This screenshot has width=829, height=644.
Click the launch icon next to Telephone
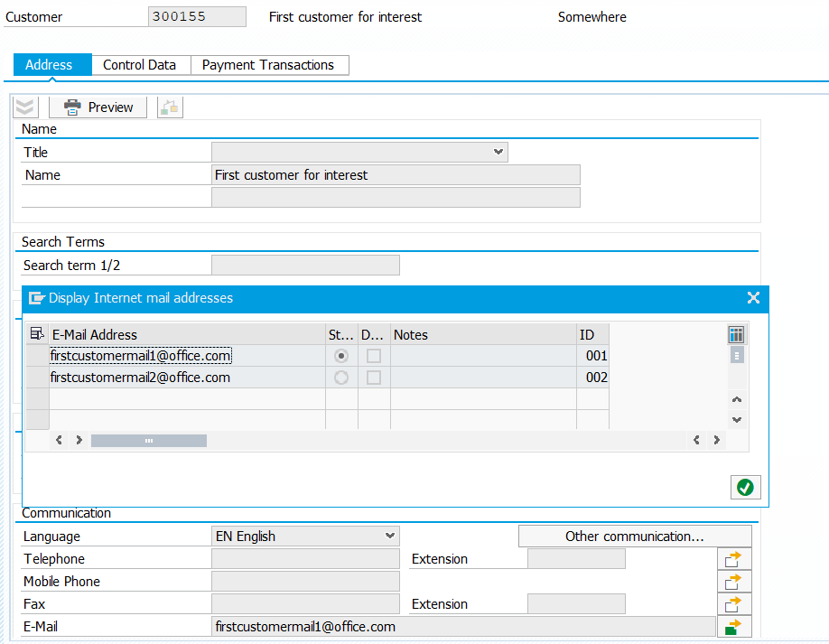733,558
